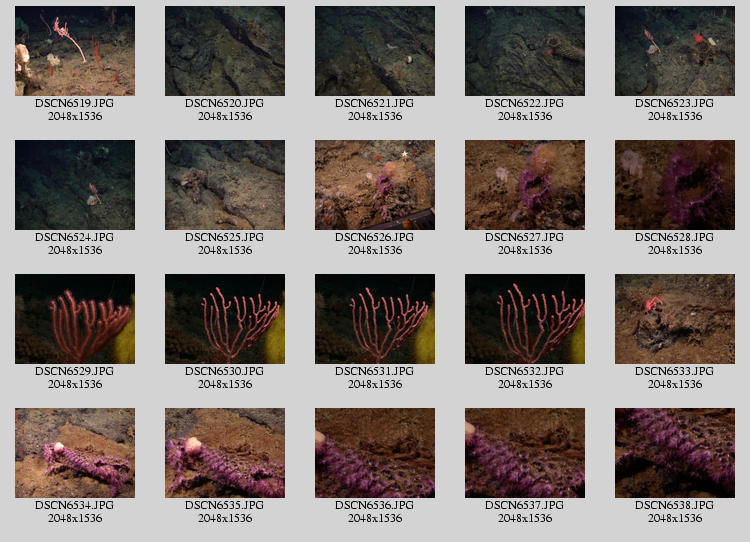This screenshot has height=542, width=750.
Task: Select the DSCN6527.JPG purple coral thumbnail
Action: (x=525, y=185)
